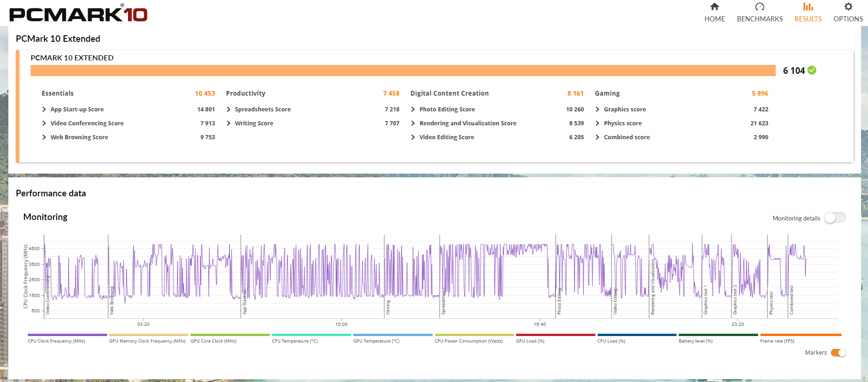The height and width of the screenshot is (382, 868).
Task: Expand the App Start-up Score row
Action: coord(45,110)
